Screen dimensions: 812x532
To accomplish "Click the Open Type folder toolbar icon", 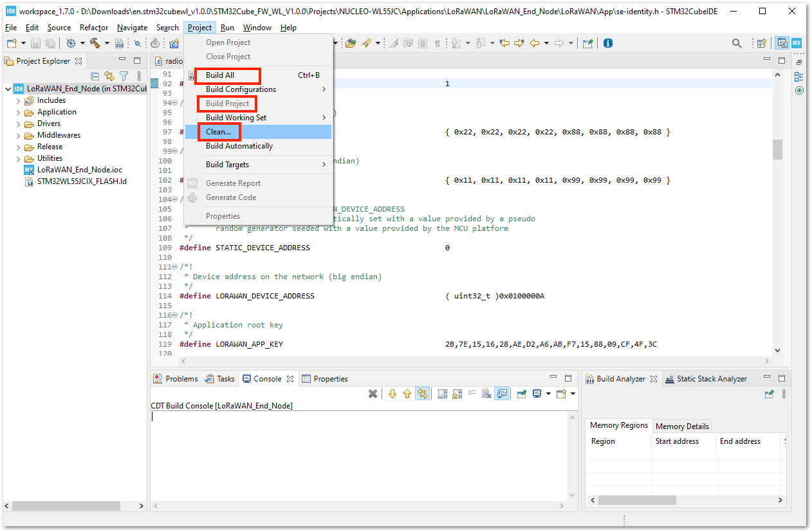I will pos(351,43).
